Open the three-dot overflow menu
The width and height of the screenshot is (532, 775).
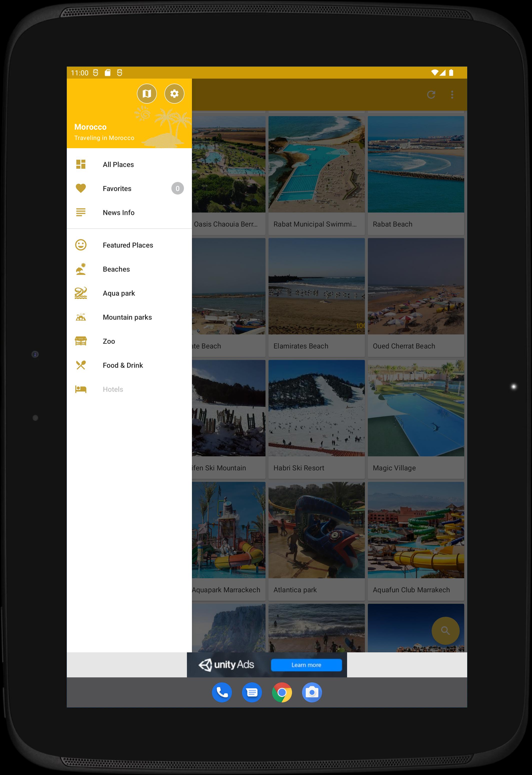pyautogui.click(x=452, y=95)
